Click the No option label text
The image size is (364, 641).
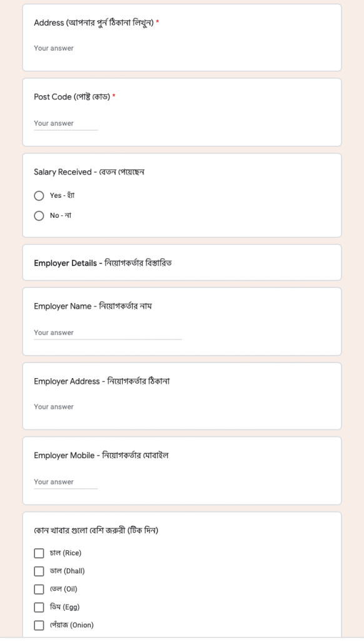[61, 215]
